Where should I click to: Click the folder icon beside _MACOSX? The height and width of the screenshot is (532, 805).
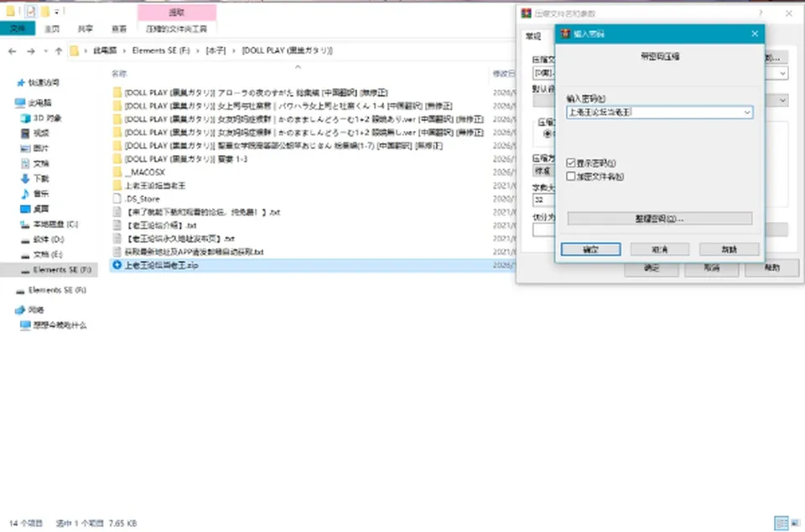[x=117, y=172]
